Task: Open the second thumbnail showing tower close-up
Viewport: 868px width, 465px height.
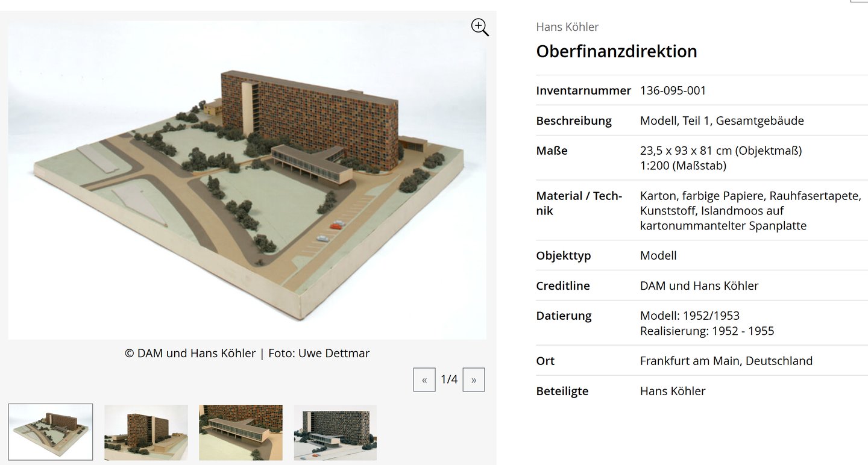Action: pos(146,432)
